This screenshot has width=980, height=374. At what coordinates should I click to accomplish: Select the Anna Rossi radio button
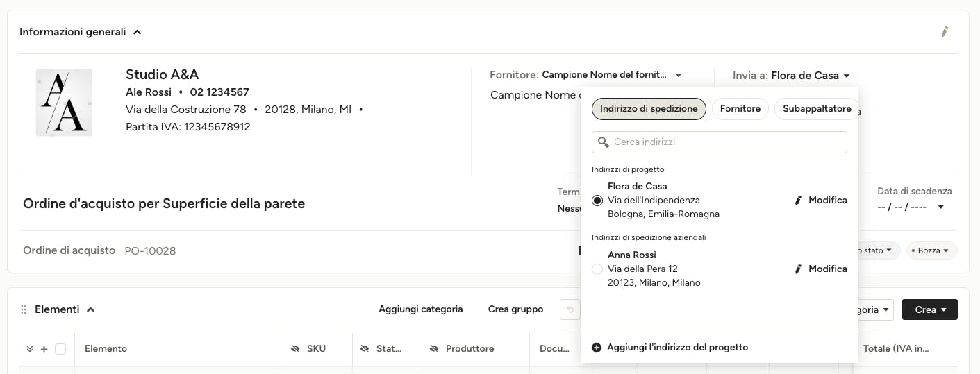[597, 269]
